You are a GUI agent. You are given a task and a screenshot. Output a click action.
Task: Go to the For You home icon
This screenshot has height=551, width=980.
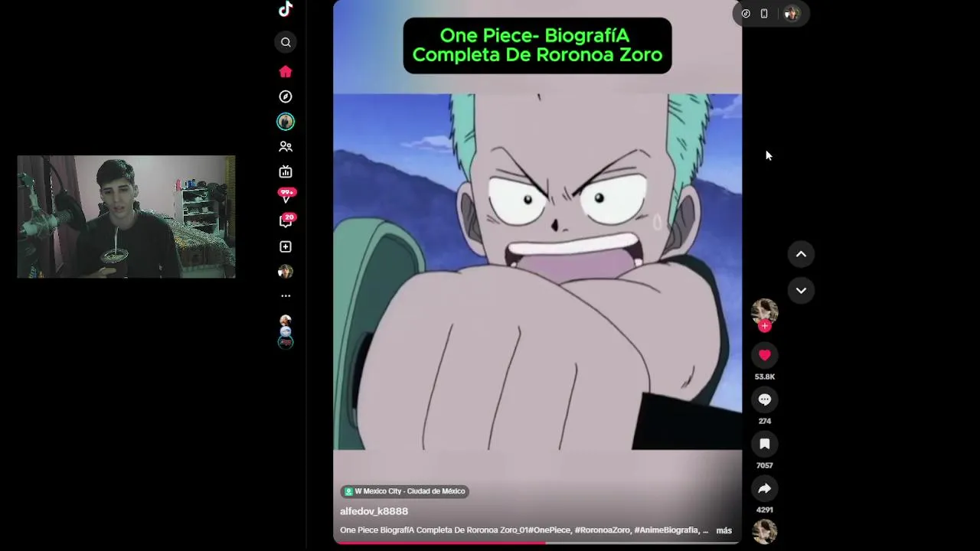point(286,71)
